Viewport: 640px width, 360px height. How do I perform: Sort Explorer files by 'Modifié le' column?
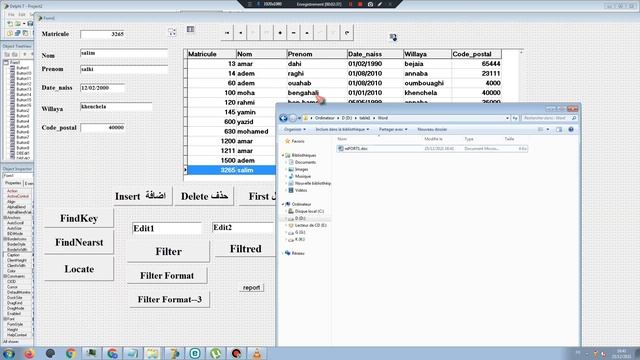(433, 139)
